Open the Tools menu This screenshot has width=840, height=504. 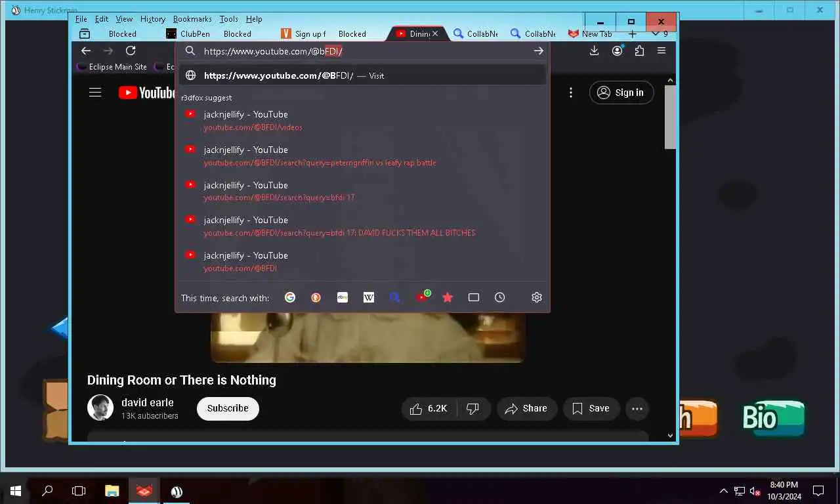click(x=229, y=19)
